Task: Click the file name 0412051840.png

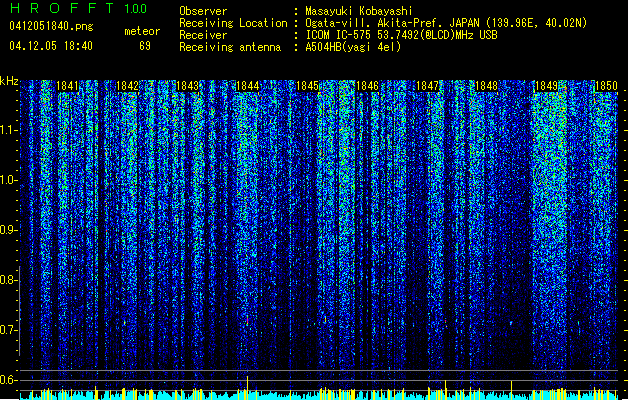Action: (51, 26)
